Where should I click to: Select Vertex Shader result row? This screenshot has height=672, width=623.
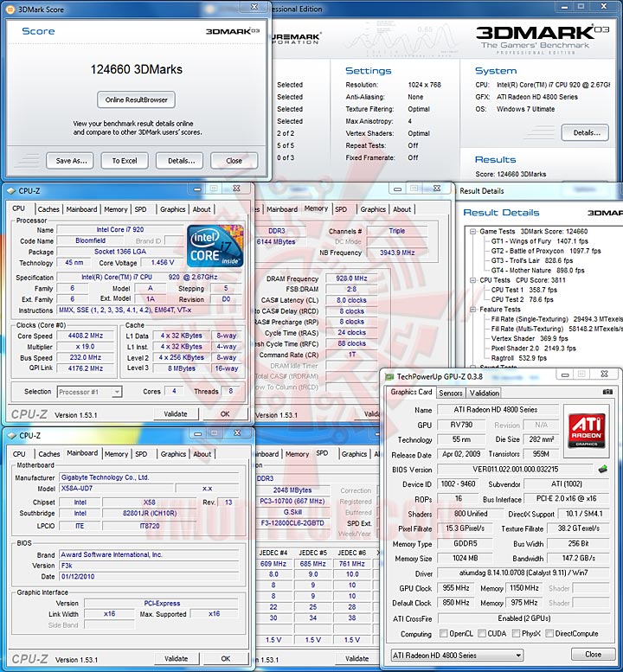click(x=530, y=338)
